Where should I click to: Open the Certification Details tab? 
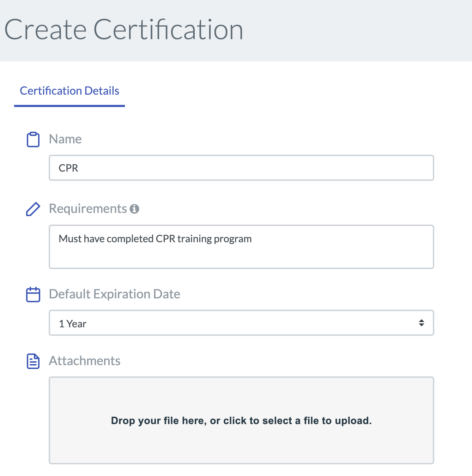point(69,91)
